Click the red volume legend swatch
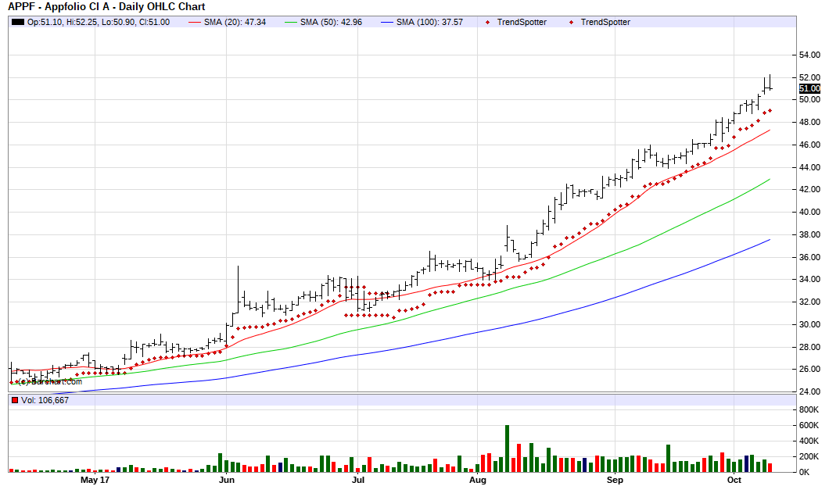Screen dimensions: 829x504 click(15, 400)
